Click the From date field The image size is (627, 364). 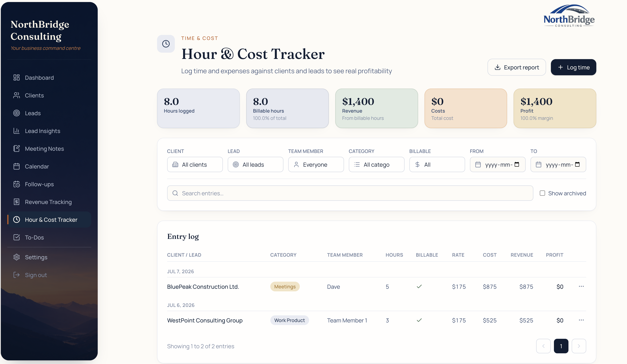pos(498,165)
